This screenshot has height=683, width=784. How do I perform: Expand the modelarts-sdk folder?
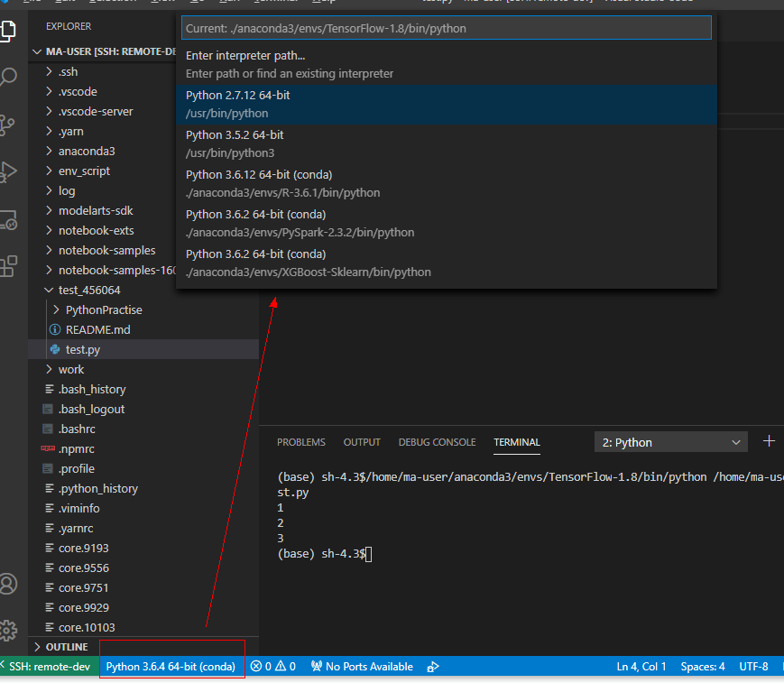click(103, 210)
